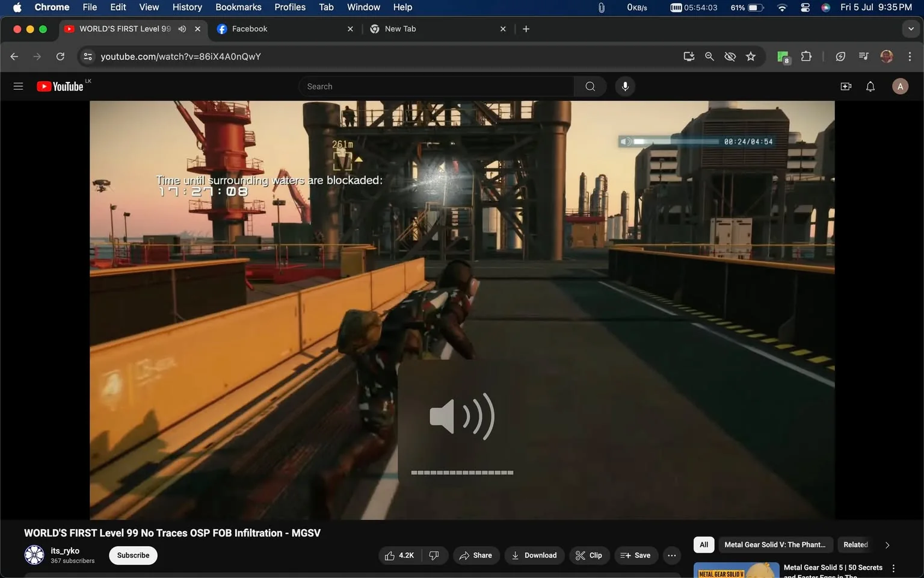The height and width of the screenshot is (578, 924).
Task: Open macOS Control Center icon
Action: (805, 7)
